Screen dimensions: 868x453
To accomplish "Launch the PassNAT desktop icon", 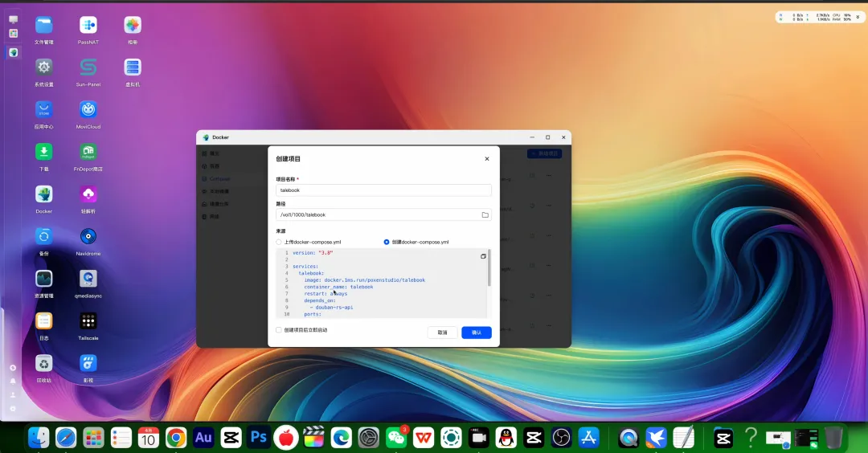I will (88, 26).
